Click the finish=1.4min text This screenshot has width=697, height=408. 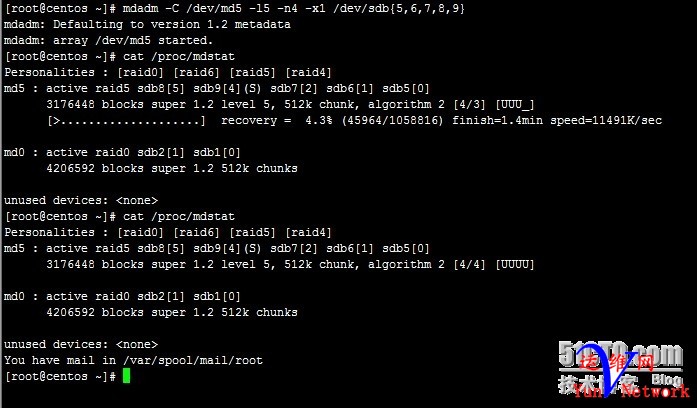pos(497,120)
